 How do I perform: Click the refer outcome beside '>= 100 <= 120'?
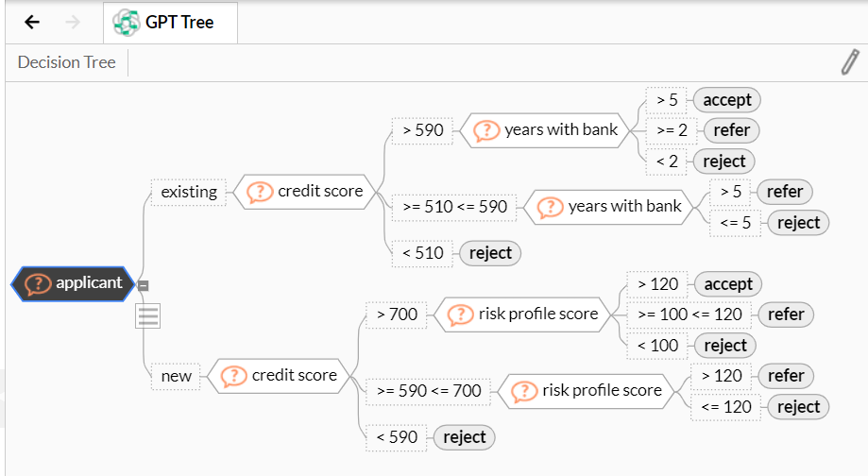786,314
